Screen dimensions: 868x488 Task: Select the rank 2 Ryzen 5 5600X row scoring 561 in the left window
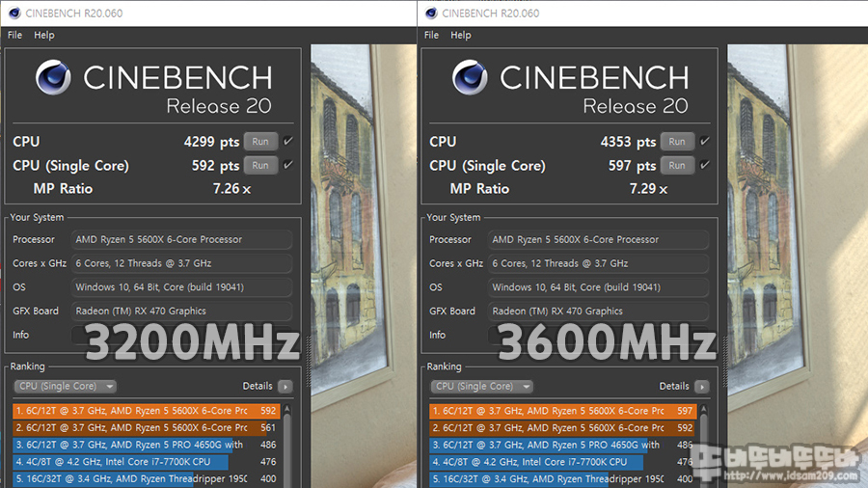point(147,427)
